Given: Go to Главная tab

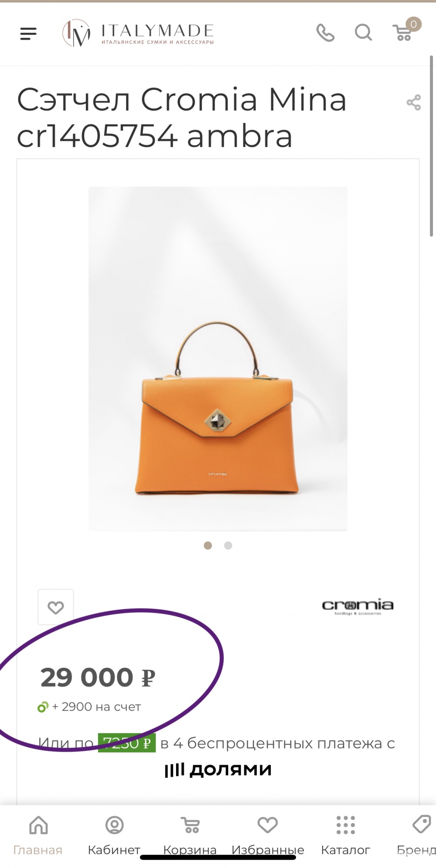Looking at the screenshot, I should [x=38, y=835].
